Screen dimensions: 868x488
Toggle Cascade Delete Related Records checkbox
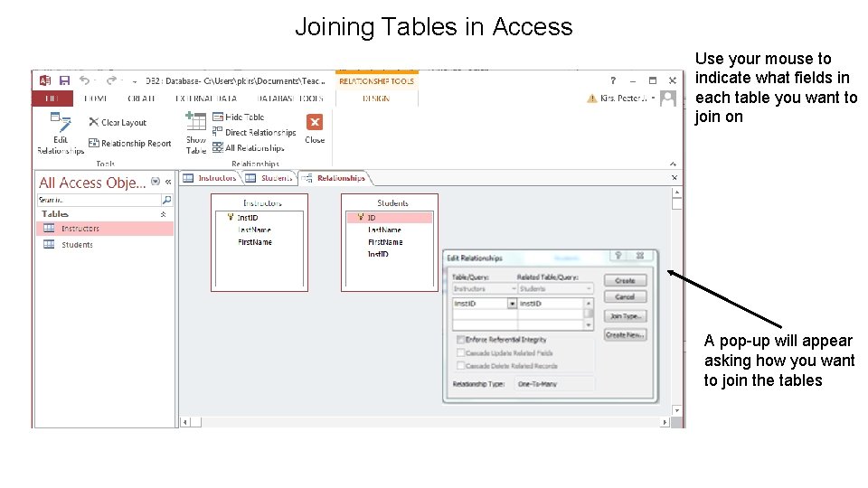[x=460, y=365]
